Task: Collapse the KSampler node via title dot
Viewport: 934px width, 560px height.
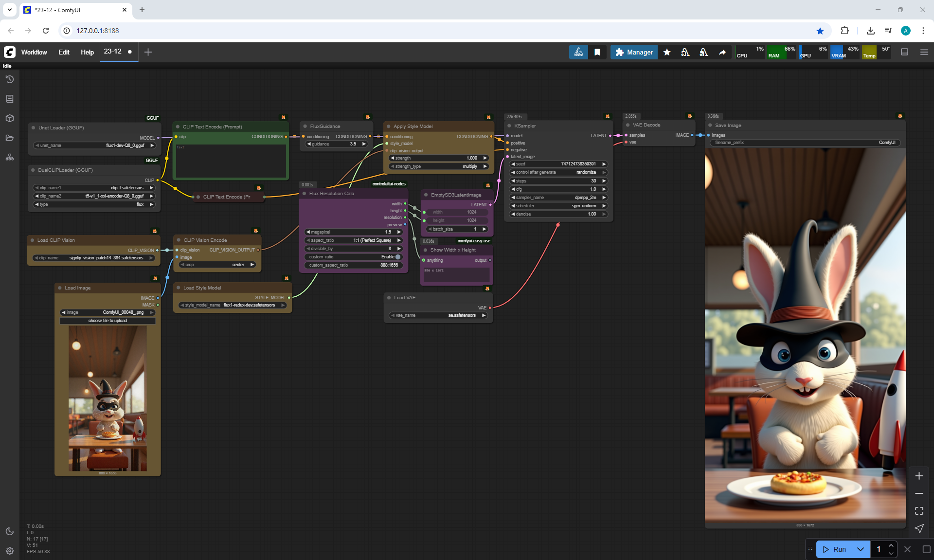Action: click(x=509, y=126)
